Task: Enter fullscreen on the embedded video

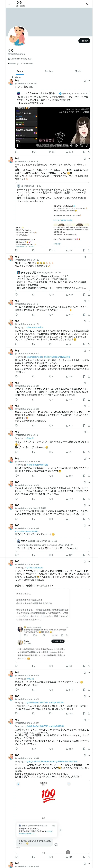Action: tap(87, 146)
